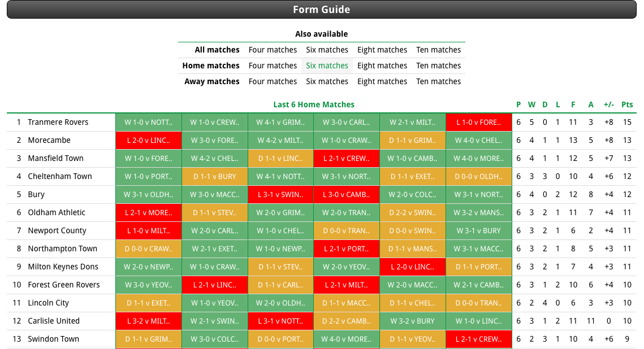
Task: Open Away matches Four matches form guide
Action: [273, 82]
